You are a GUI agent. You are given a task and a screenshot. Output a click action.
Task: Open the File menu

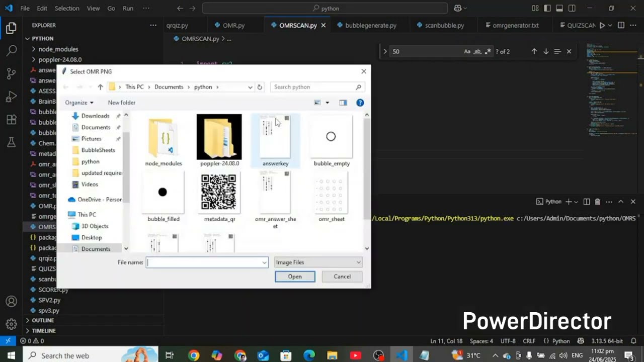click(25, 9)
